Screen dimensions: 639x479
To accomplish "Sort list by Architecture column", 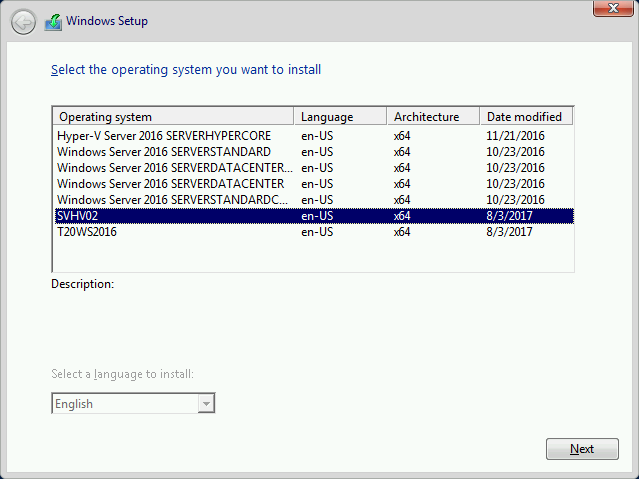I will click(x=433, y=117).
